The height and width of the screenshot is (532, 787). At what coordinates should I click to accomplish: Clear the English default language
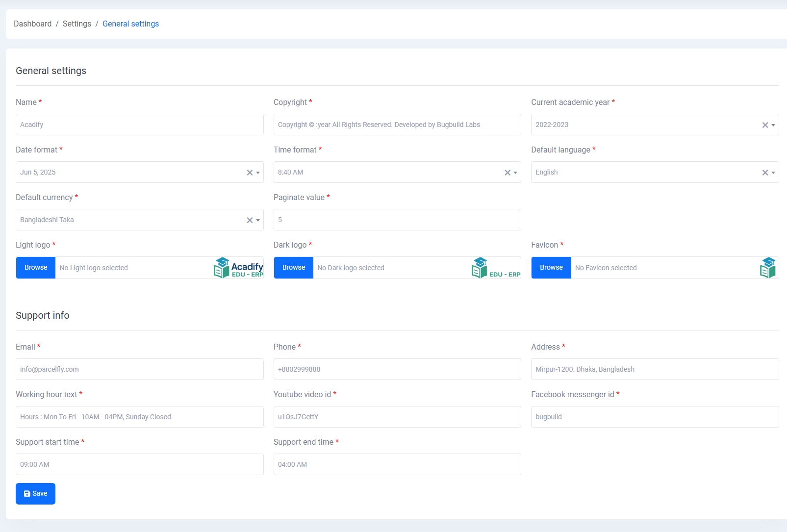[764, 172]
